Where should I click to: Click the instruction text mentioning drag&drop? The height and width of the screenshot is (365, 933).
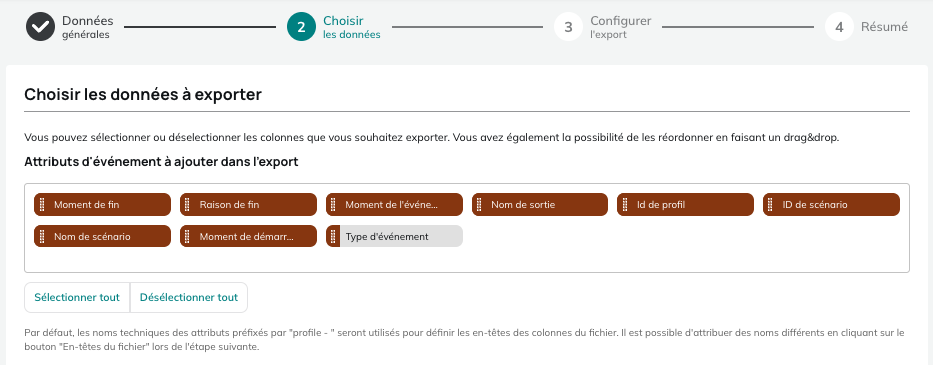tap(431, 138)
